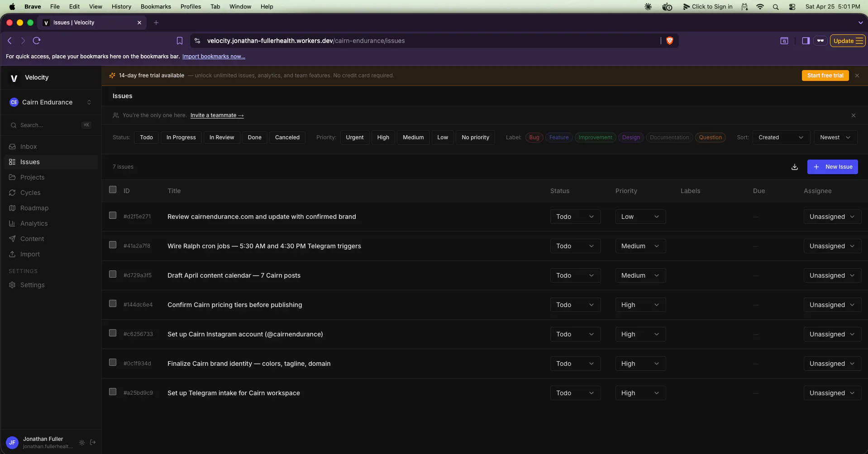The image size is (868, 454).
Task: Click the Wi-Fi status icon
Action: [x=760, y=7]
